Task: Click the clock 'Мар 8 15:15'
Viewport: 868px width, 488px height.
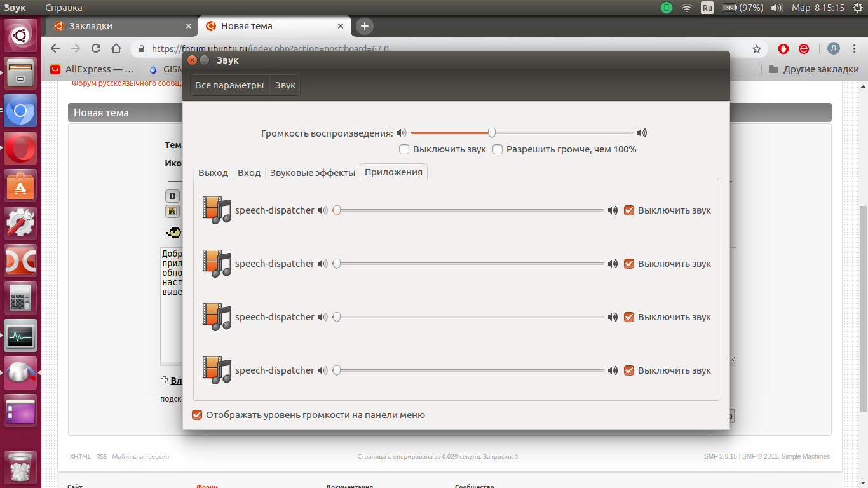Action: 818,8
